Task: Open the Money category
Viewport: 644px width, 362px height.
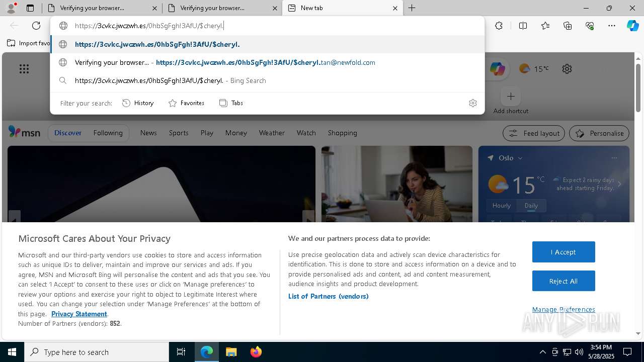Action: click(x=236, y=133)
